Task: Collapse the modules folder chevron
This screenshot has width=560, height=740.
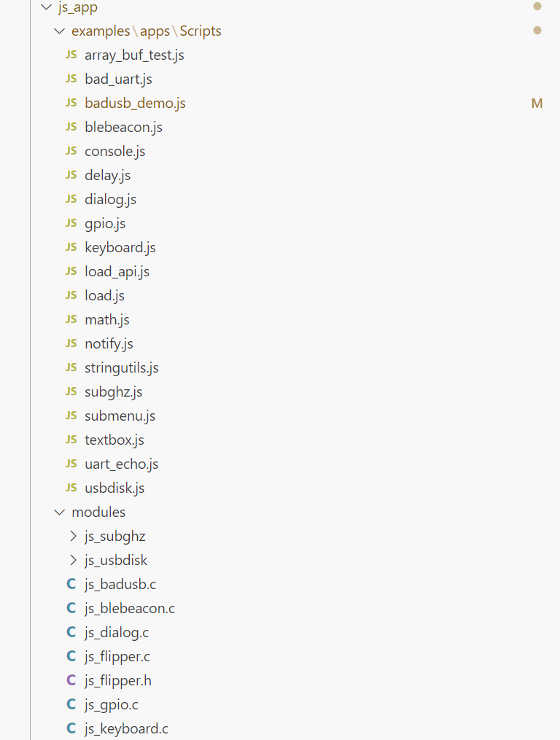Action: coord(60,513)
